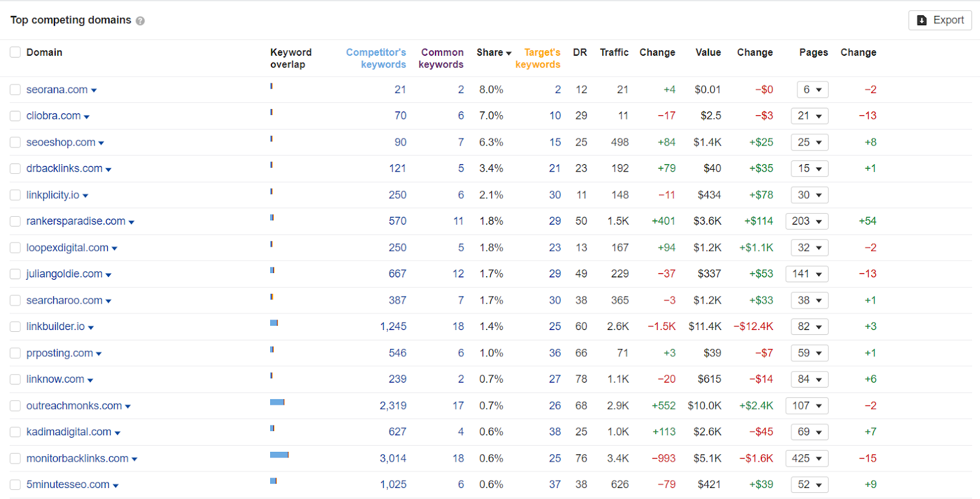Open seorana.com domain link

pos(57,90)
